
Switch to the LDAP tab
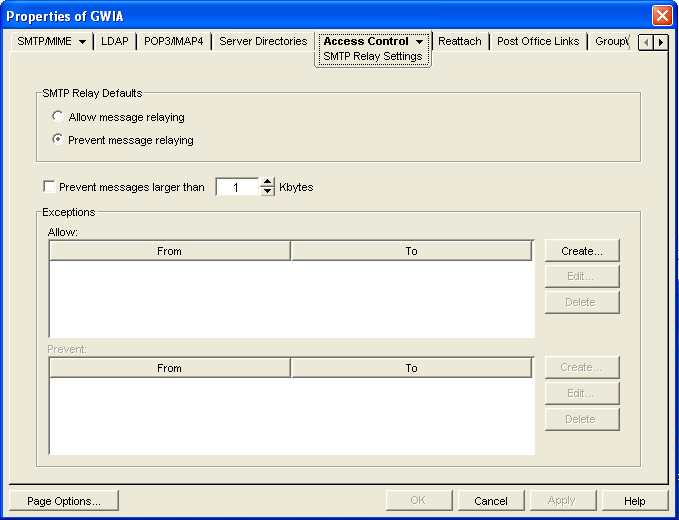[115, 42]
